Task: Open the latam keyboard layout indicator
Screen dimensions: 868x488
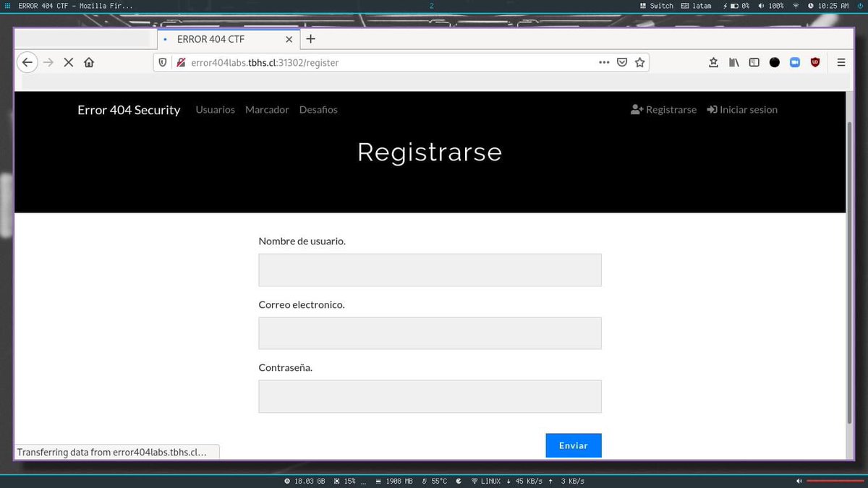Action: point(697,5)
